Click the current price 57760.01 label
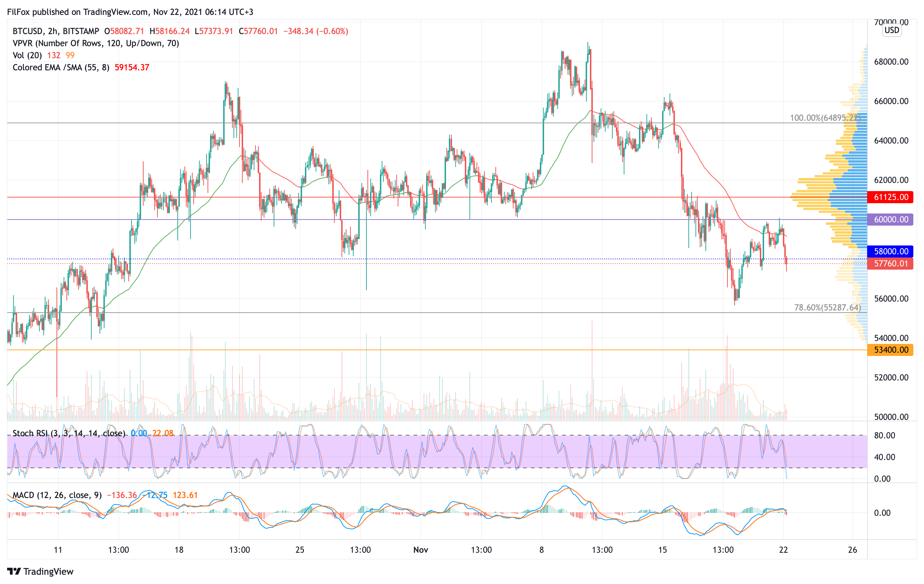This screenshot has height=584, width=924. 890,264
